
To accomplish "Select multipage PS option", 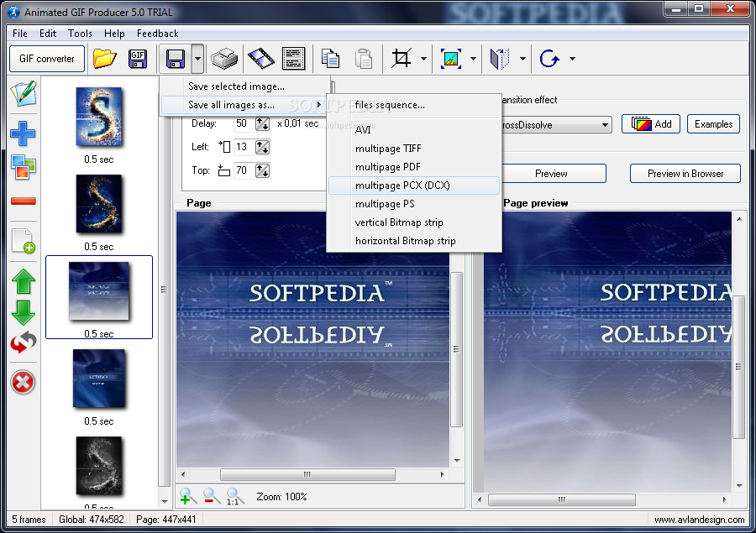I will click(x=413, y=204).
